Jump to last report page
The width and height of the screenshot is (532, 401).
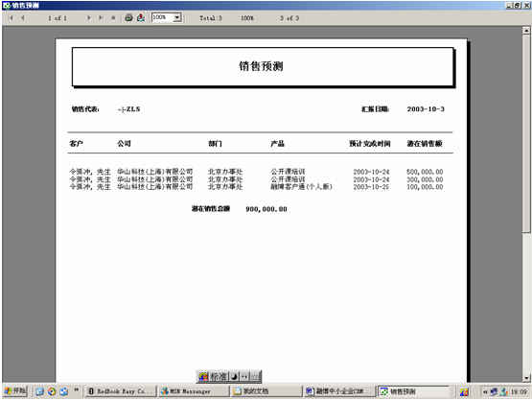tap(101, 18)
